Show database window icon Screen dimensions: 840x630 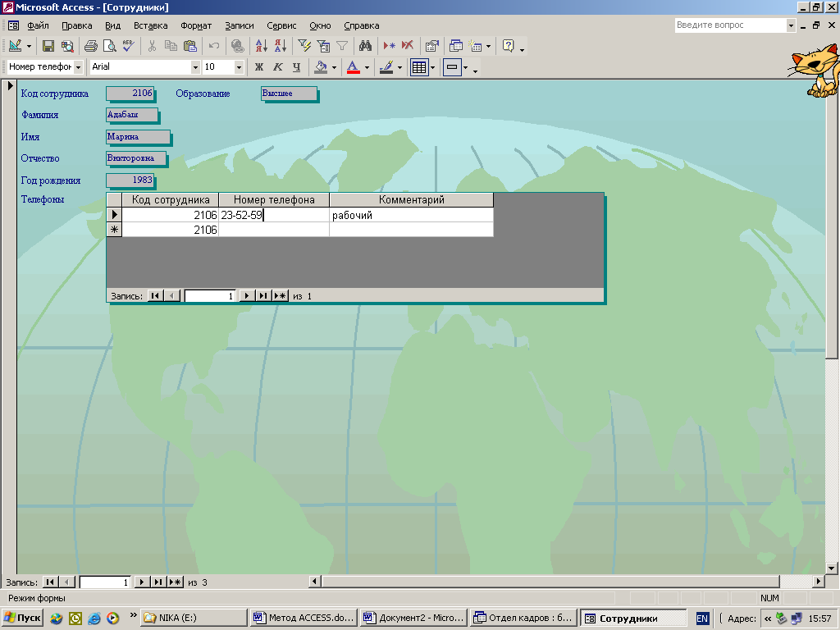[x=456, y=46]
